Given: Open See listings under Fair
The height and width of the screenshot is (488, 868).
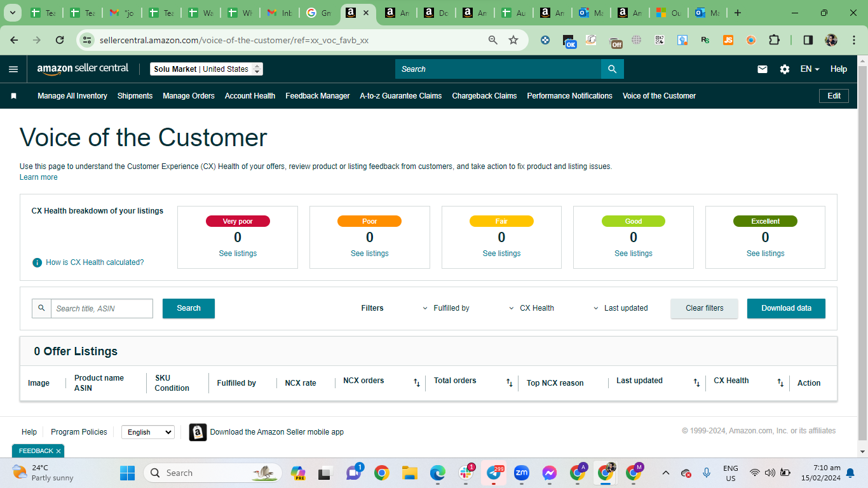Looking at the screenshot, I should pos(502,254).
